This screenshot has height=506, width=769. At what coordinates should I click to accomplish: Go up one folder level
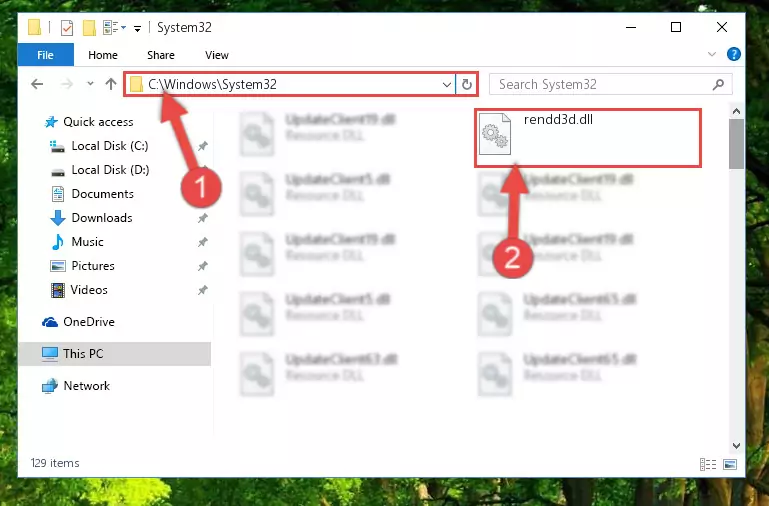point(111,84)
